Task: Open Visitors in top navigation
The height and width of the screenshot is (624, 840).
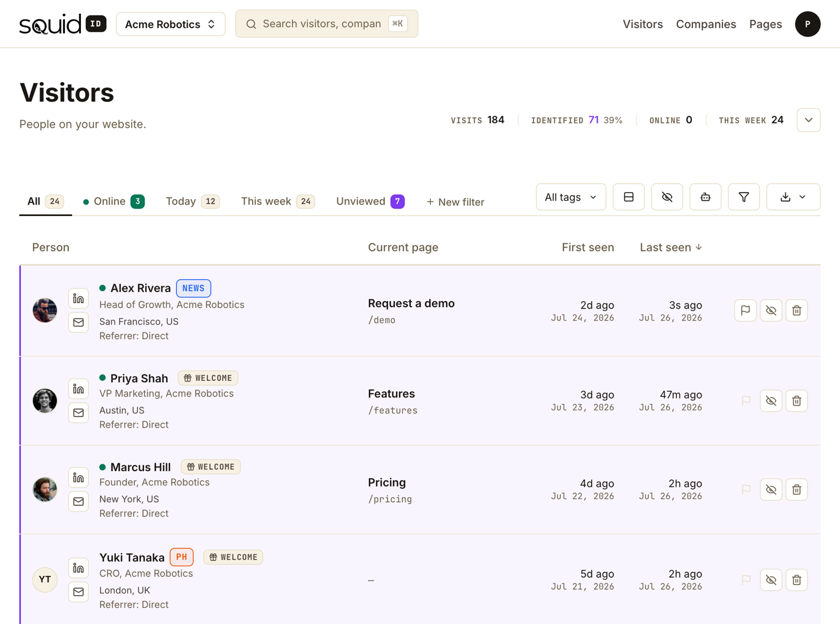Action: pyautogui.click(x=643, y=24)
